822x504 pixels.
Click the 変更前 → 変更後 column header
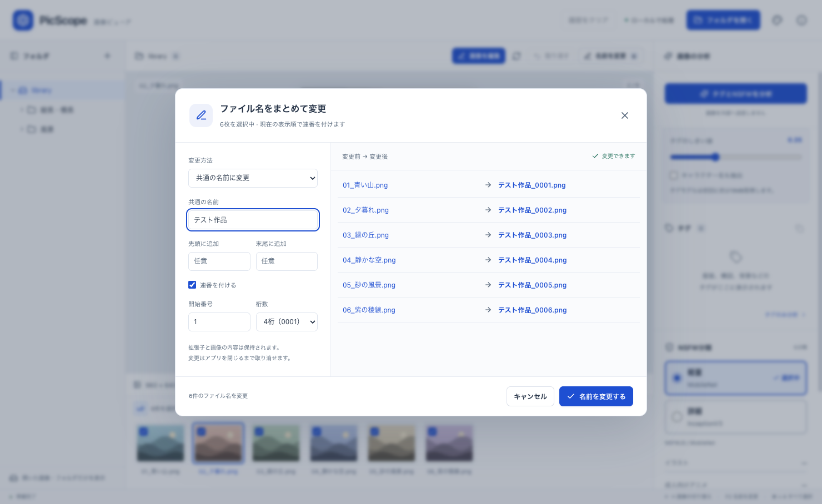365,157
